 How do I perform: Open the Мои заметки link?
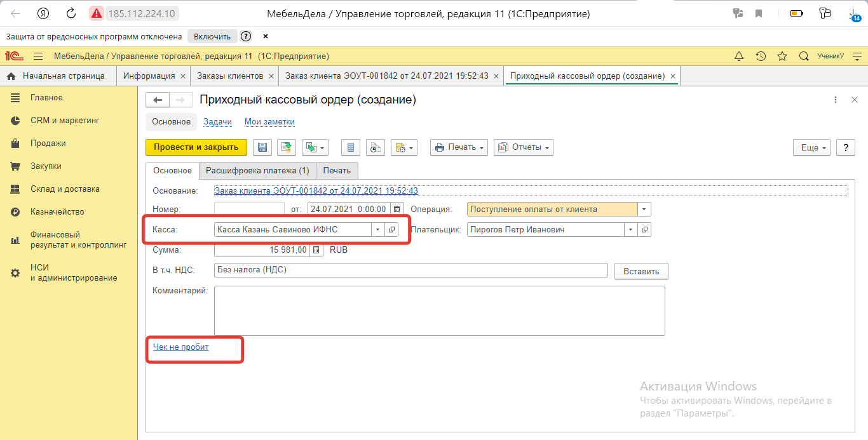point(269,121)
